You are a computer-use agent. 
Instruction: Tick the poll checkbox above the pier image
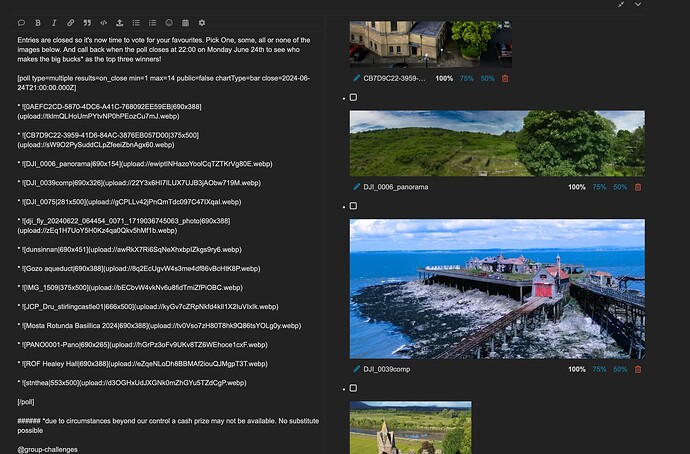[x=353, y=206]
